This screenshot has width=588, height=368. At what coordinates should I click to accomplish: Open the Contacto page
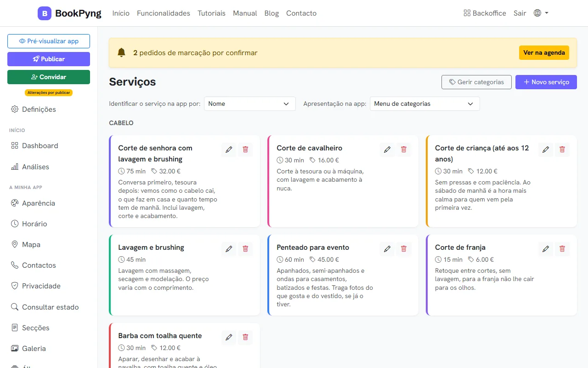click(x=301, y=13)
